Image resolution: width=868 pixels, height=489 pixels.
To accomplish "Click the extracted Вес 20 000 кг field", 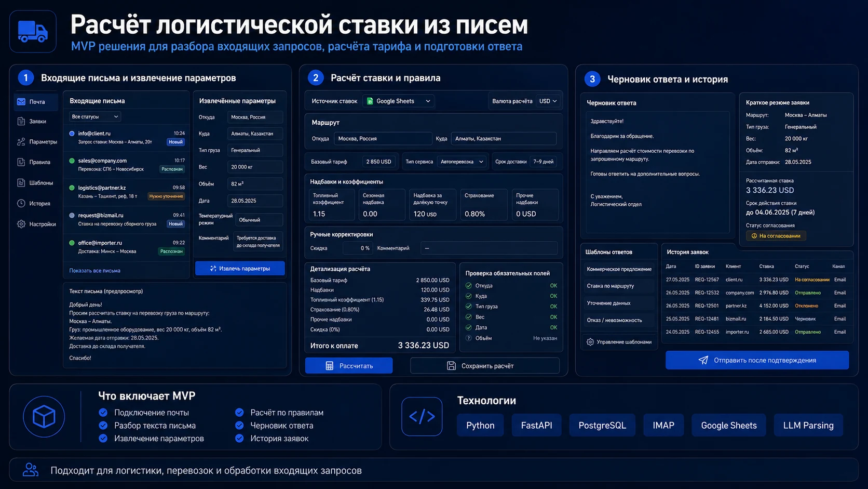I will [255, 167].
